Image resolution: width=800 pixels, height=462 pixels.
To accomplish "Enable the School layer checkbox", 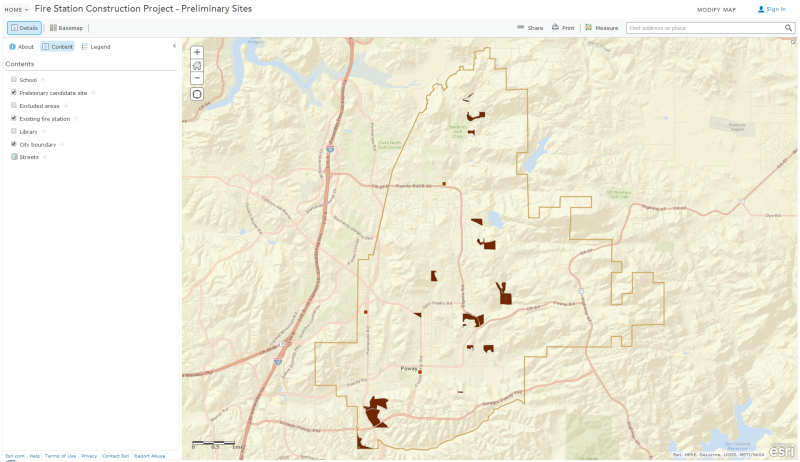I will pyautogui.click(x=13, y=79).
